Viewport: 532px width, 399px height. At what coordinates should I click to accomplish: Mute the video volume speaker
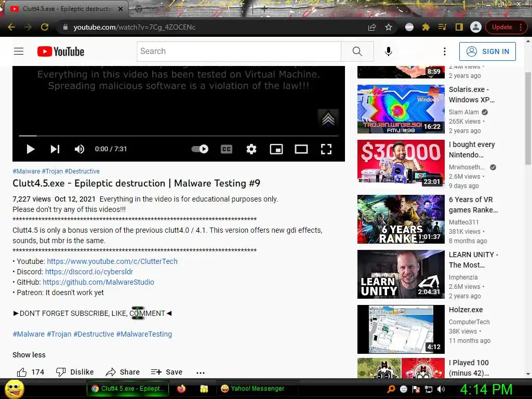(79, 149)
